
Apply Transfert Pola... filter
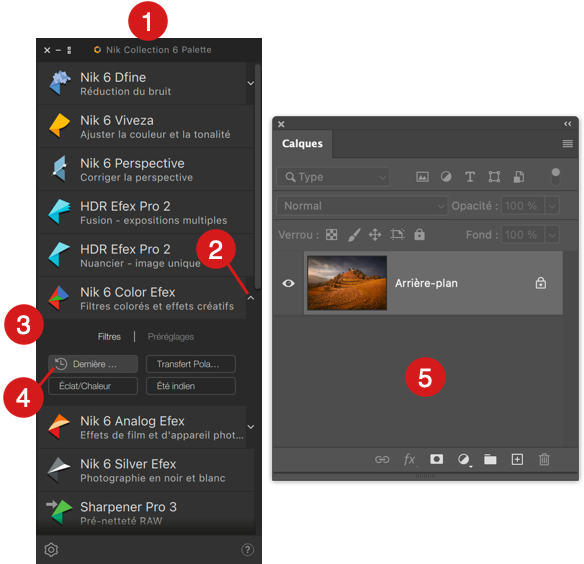tap(191, 364)
